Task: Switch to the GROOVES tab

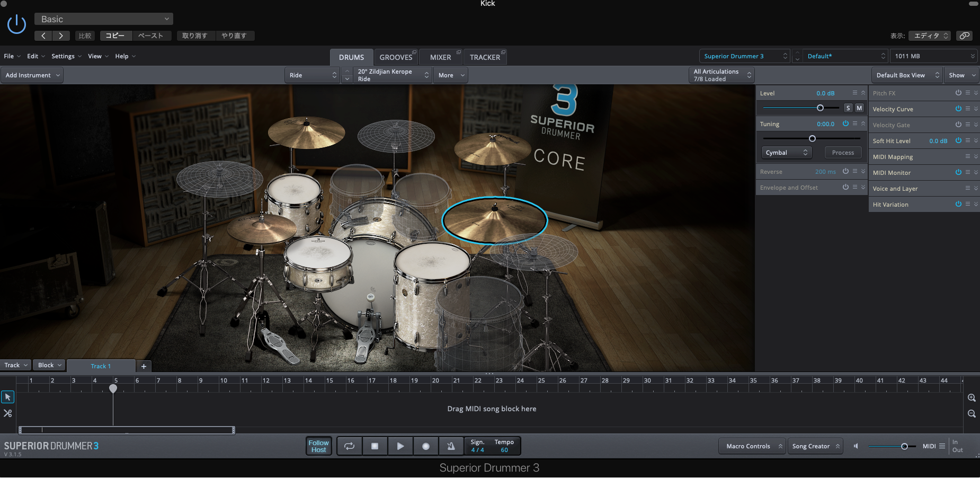Action: click(x=396, y=57)
